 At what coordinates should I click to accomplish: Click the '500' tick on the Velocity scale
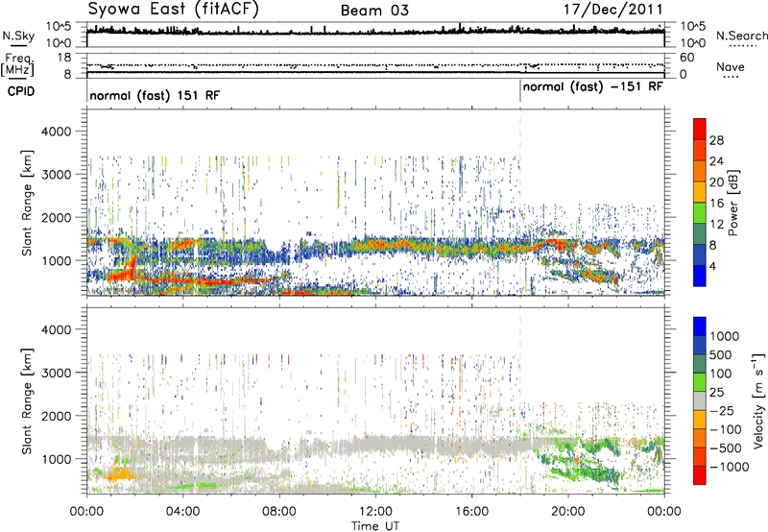(x=721, y=354)
